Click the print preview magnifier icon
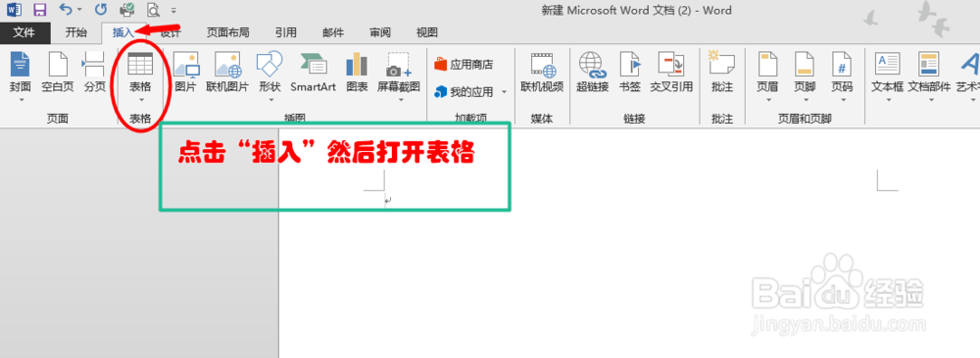Screen dimensions: 980x358 153,10
